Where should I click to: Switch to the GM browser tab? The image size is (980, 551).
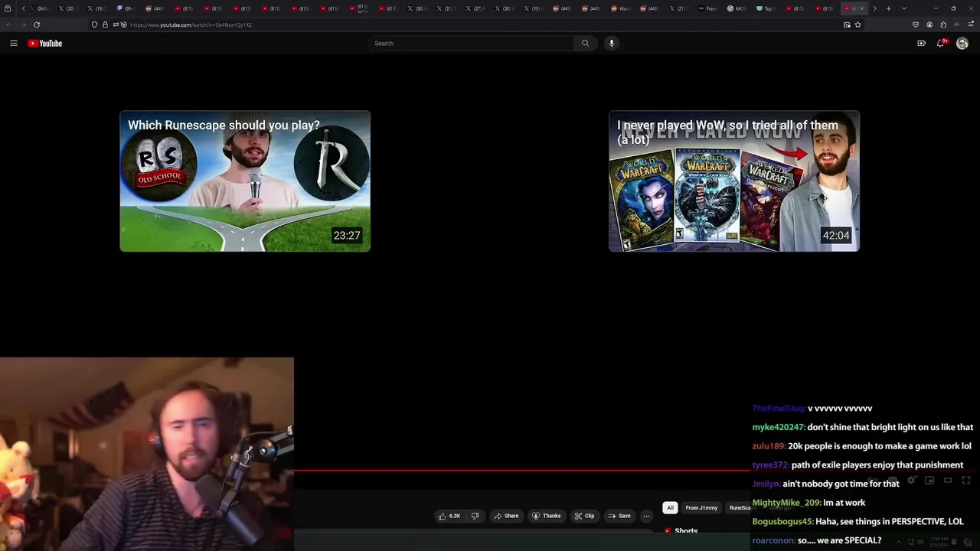[38, 8]
